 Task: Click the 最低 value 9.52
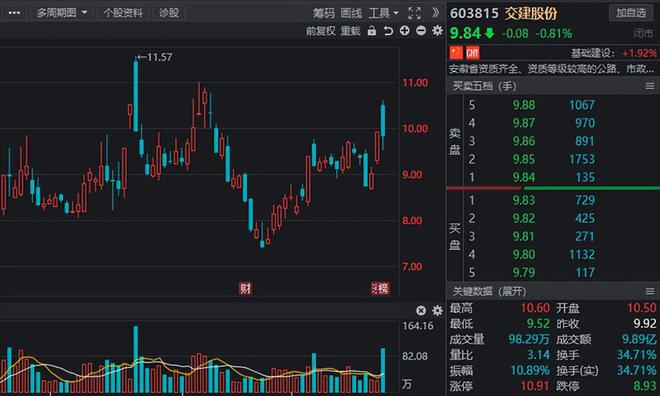pos(538,324)
